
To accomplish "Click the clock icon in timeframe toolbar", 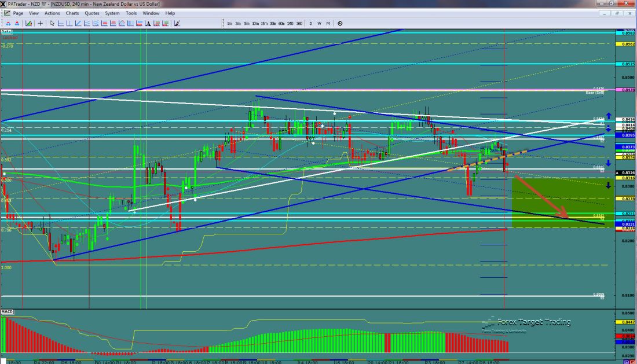I will click(340, 24).
